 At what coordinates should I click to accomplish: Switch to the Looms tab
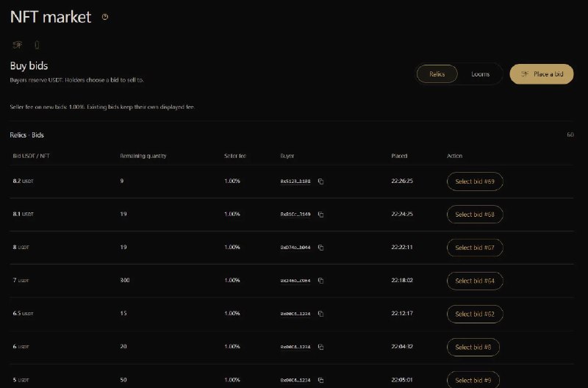[x=481, y=73]
